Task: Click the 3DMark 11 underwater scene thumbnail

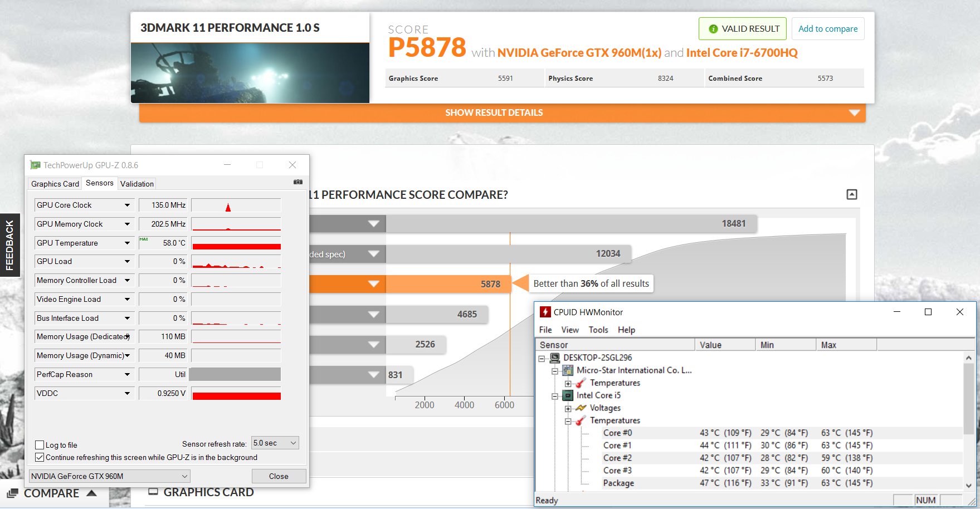Action: click(x=250, y=73)
